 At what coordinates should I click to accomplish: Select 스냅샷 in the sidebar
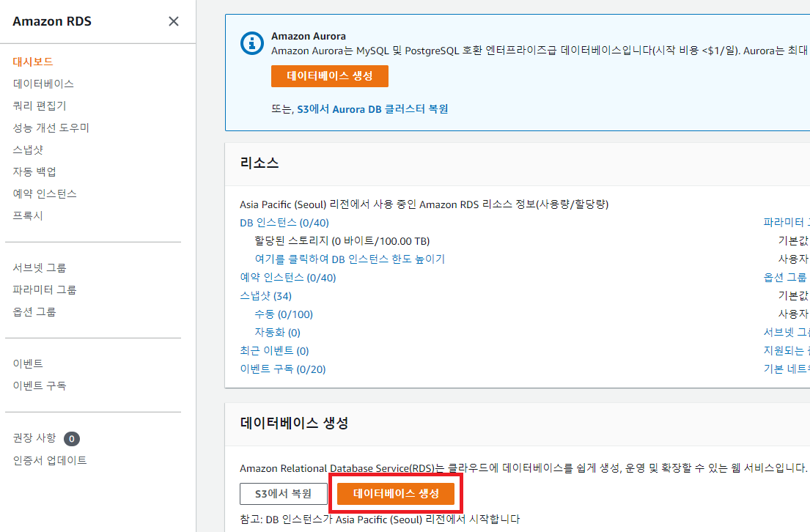coord(28,149)
